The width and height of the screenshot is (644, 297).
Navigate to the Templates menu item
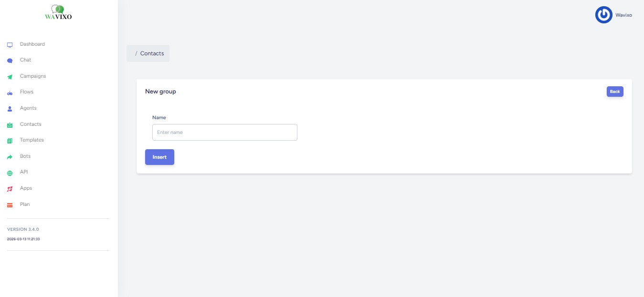pyautogui.click(x=32, y=140)
